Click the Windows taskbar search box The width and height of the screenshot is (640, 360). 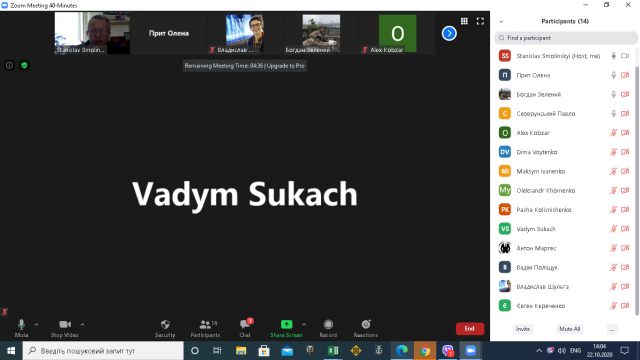pos(103,351)
